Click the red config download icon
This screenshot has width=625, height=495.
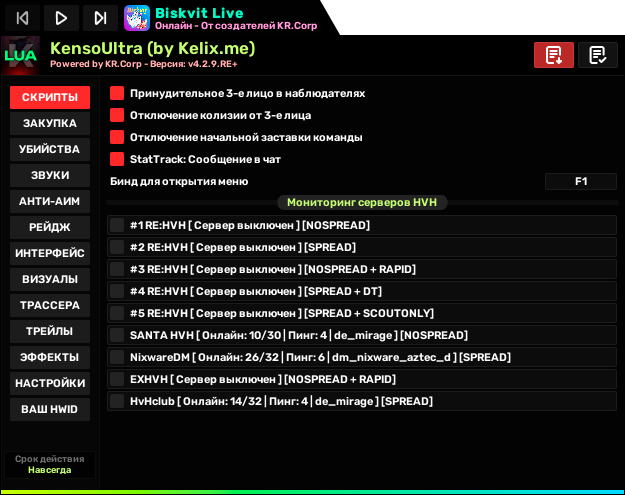point(553,55)
